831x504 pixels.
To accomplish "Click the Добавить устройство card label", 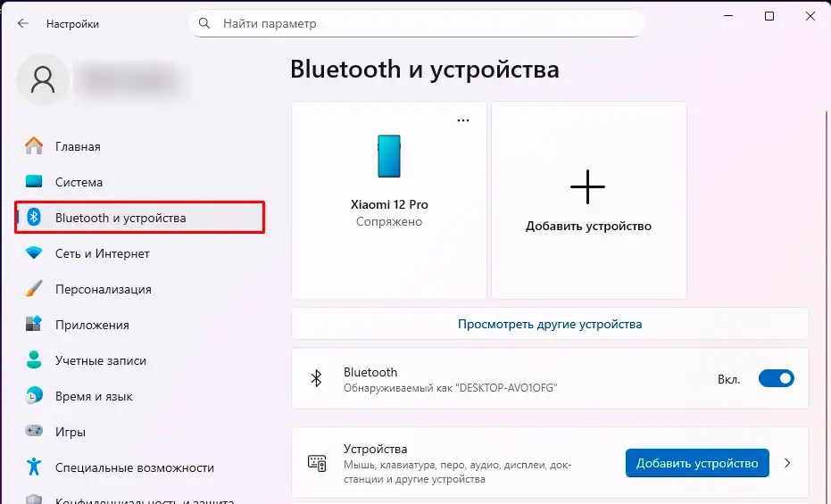I will pos(588,226).
